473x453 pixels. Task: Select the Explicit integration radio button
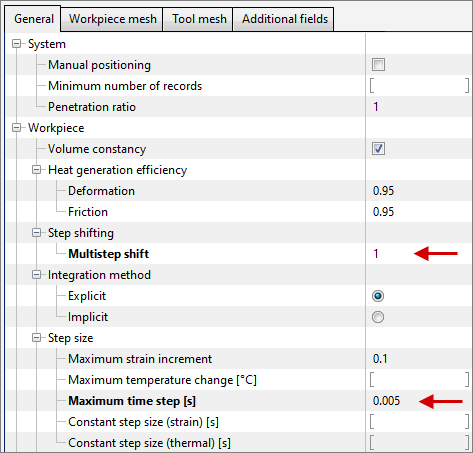378,296
